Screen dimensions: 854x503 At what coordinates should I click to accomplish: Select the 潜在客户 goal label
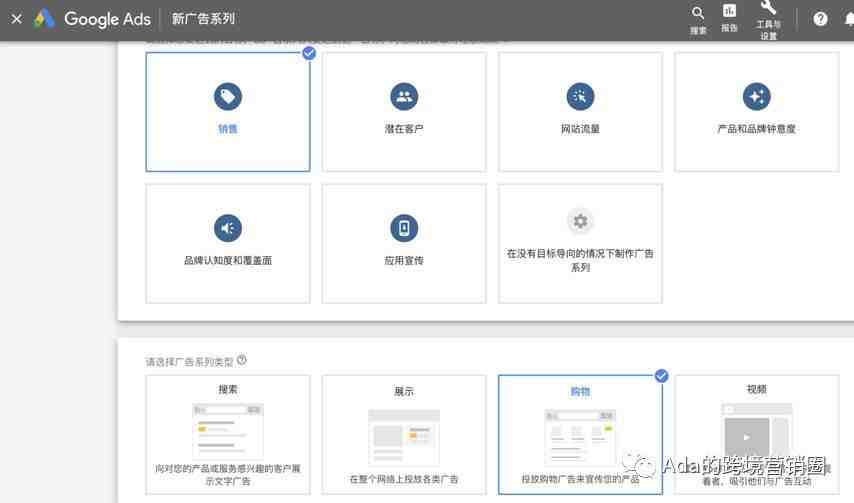(404, 129)
